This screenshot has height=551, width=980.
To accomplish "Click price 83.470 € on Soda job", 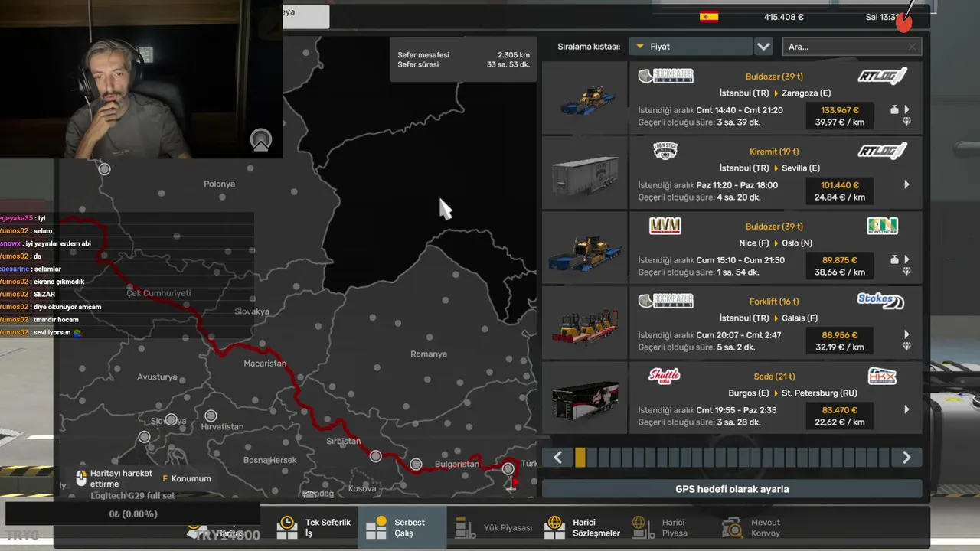I will (x=840, y=410).
